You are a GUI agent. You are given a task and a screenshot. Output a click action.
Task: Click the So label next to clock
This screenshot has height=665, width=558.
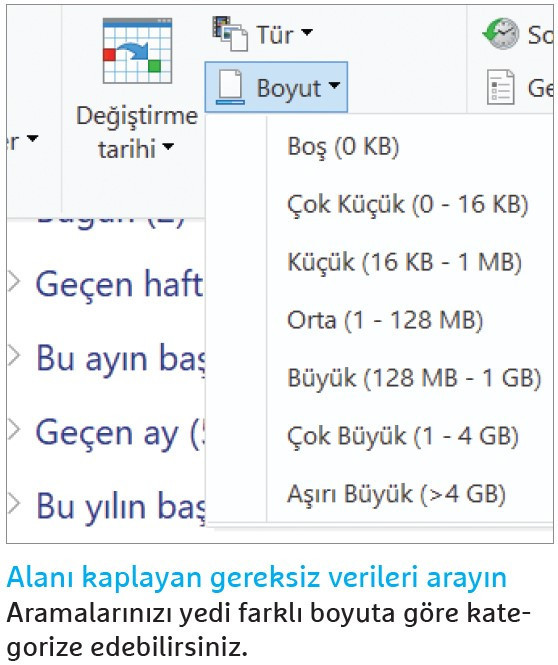540,35
